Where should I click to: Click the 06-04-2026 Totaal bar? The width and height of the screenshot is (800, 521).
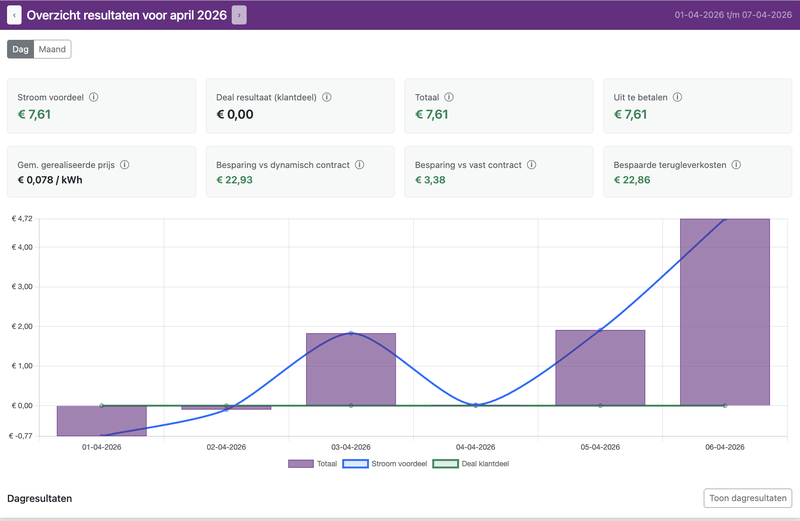725,310
